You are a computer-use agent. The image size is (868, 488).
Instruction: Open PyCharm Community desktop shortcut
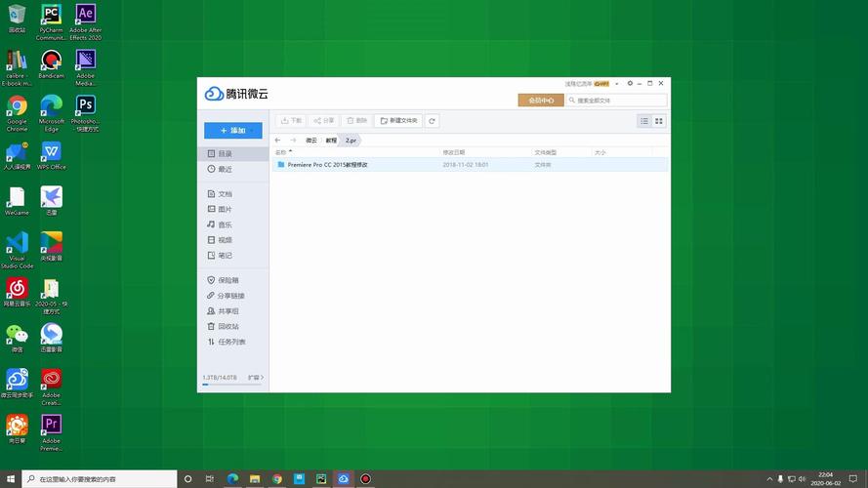pyautogui.click(x=51, y=22)
